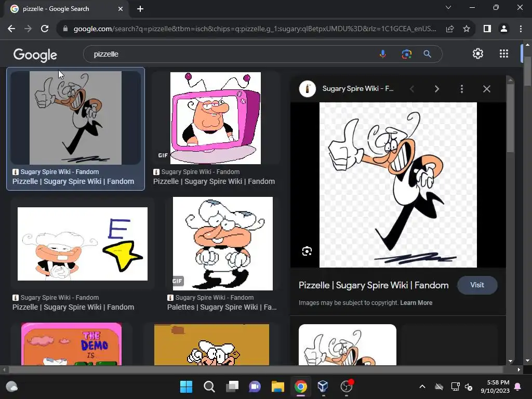Click the Visit button
This screenshot has width=532, height=399.
(477, 285)
